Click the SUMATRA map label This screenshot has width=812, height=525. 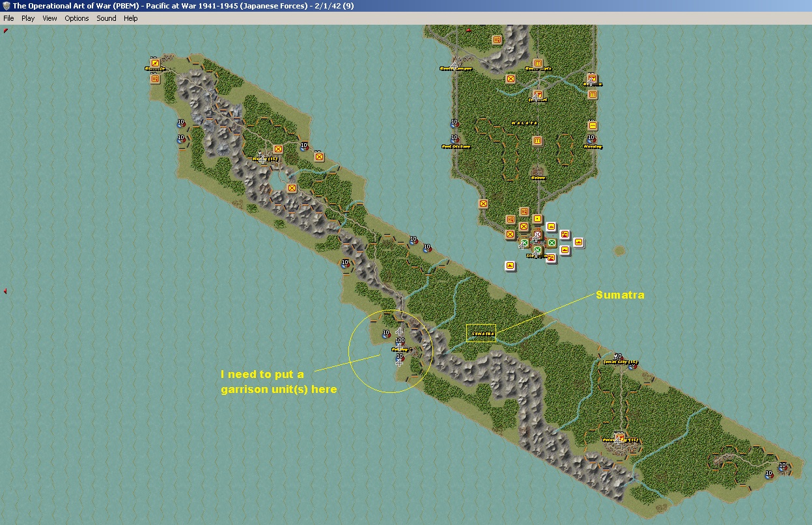(x=483, y=334)
